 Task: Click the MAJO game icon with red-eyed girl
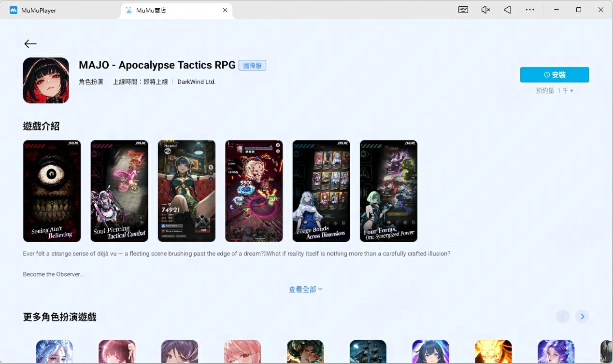click(x=46, y=80)
